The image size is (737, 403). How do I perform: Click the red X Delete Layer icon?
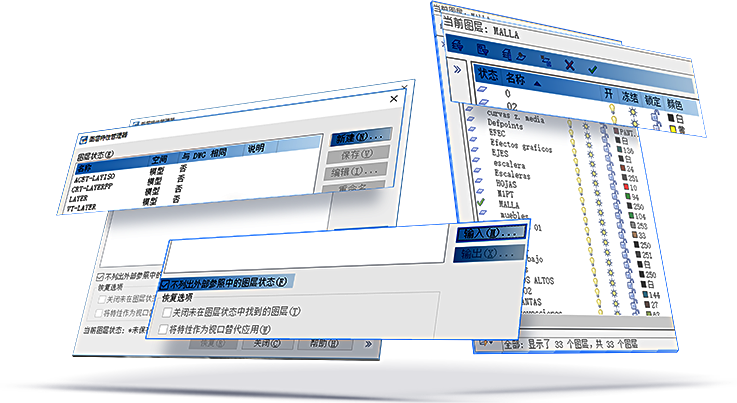[570, 65]
